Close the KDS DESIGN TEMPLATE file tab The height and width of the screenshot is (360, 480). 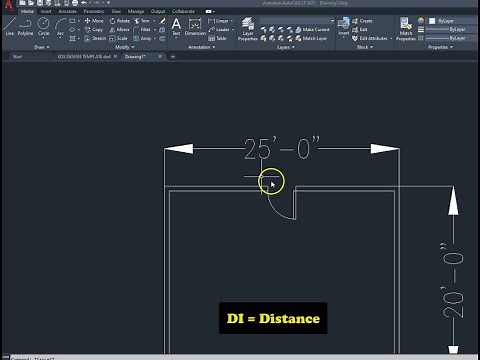pos(115,56)
